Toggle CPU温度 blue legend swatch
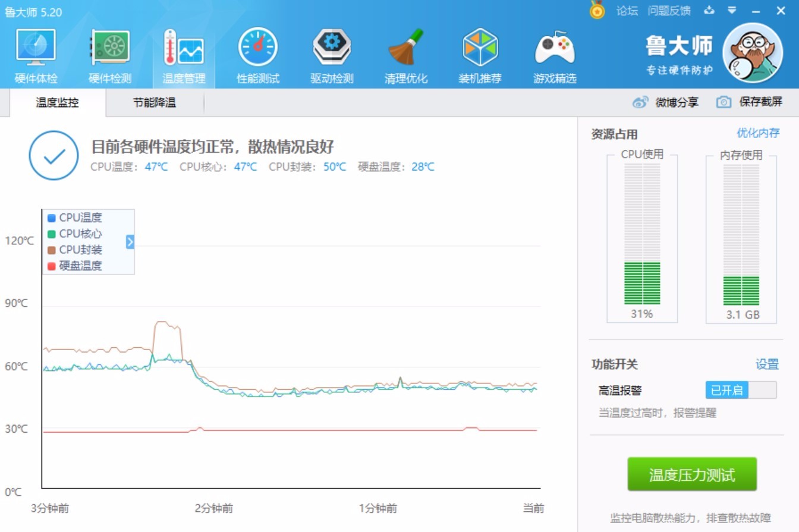The width and height of the screenshot is (799, 532). point(52,218)
